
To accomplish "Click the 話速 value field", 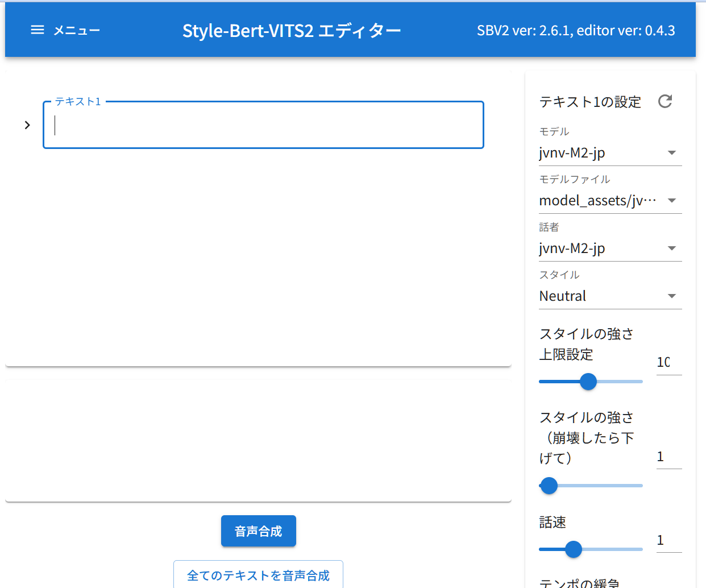I will 668,540.
